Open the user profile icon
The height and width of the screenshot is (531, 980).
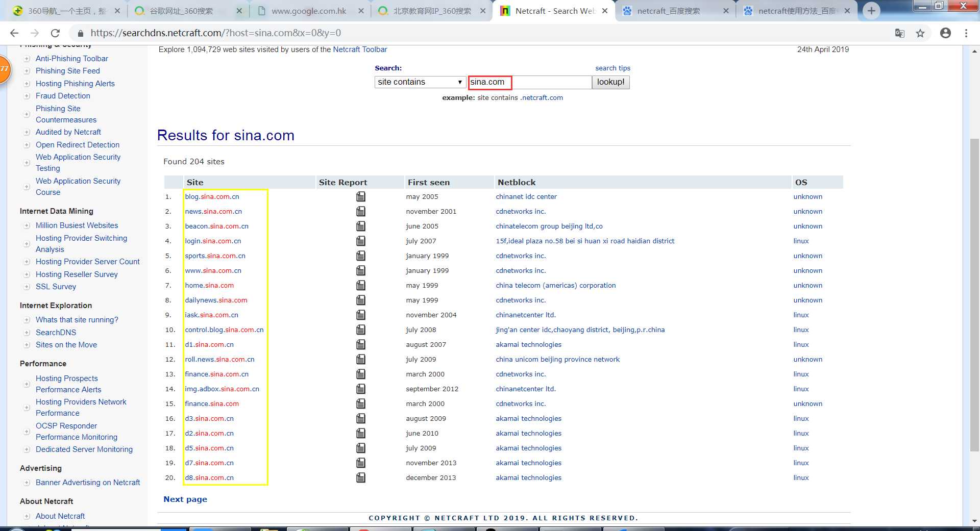945,33
